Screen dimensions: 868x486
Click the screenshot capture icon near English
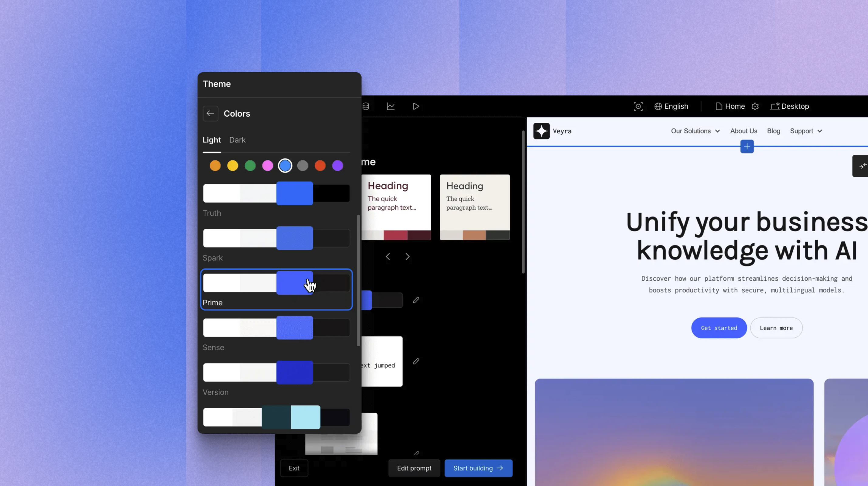coord(638,106)
